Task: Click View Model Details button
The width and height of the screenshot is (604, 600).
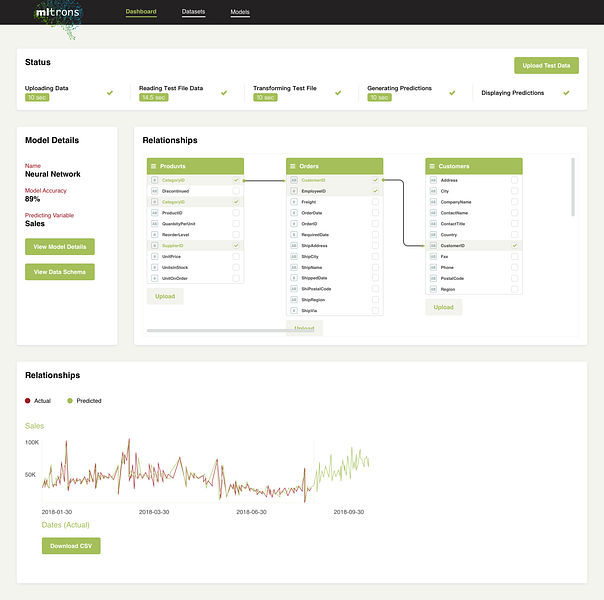Action: [x=60, y=246]
